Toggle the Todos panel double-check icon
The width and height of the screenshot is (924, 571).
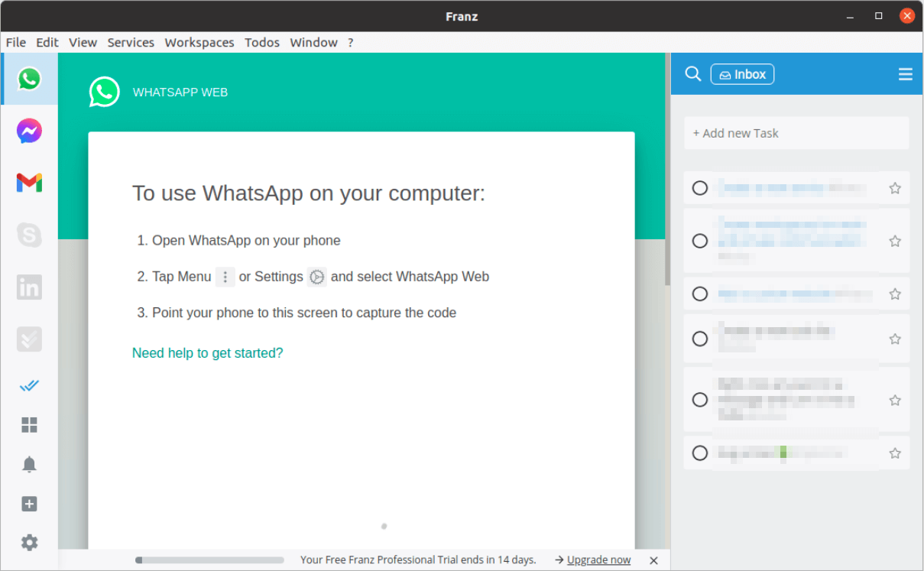29,385
